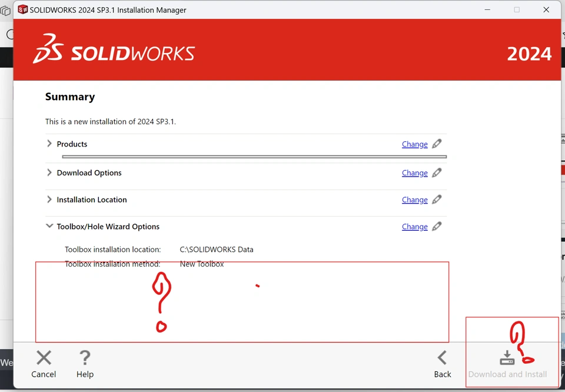Expand the Download Options section chevron
This screenshot has width=565, height=392.
pos(49,172)
